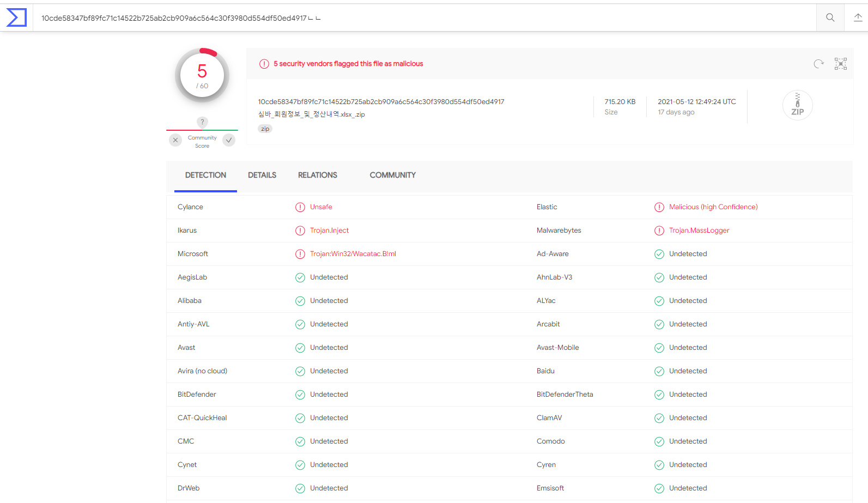The width and height of the screenshot is (868, 503).
Task: Click the ZIP file type icon
Action: [798, 105]
